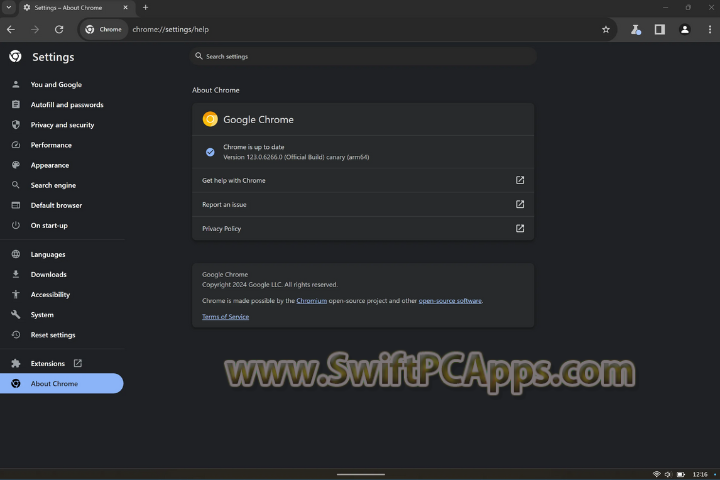Click the clipboard icon beside Autofill
720x480 pixels.
[16, 105]
